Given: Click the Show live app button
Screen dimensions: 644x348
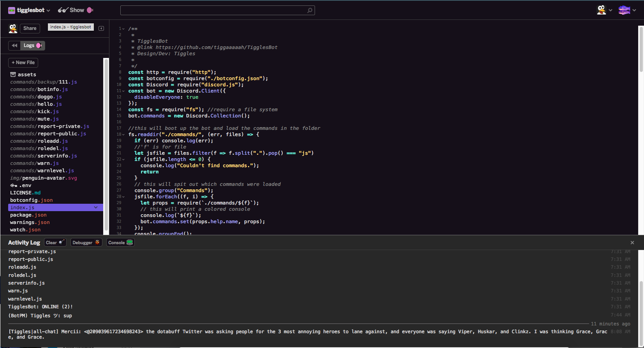Looking at the screenshot, I should [75, 10].
